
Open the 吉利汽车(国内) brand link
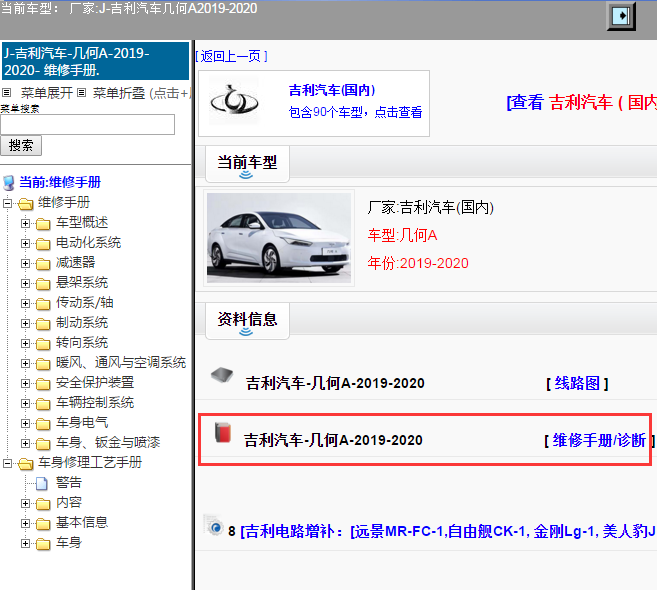tap(332, 90)
